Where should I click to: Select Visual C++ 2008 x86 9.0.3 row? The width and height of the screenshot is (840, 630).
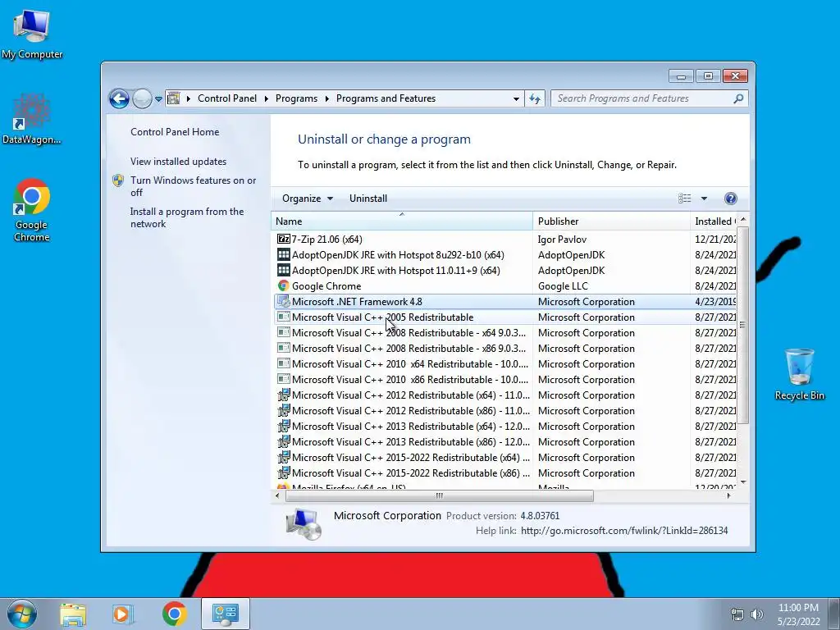pos(505,348)
